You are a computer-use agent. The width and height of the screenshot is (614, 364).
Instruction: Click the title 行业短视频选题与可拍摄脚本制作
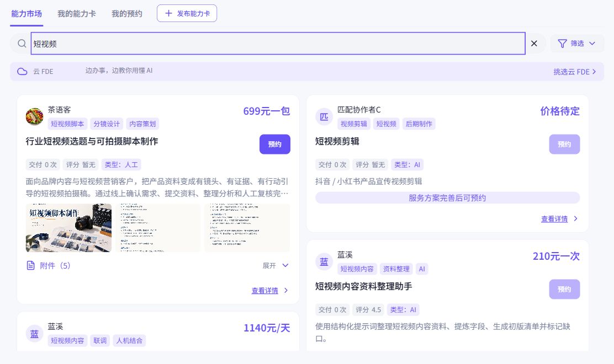coord(92,142)
